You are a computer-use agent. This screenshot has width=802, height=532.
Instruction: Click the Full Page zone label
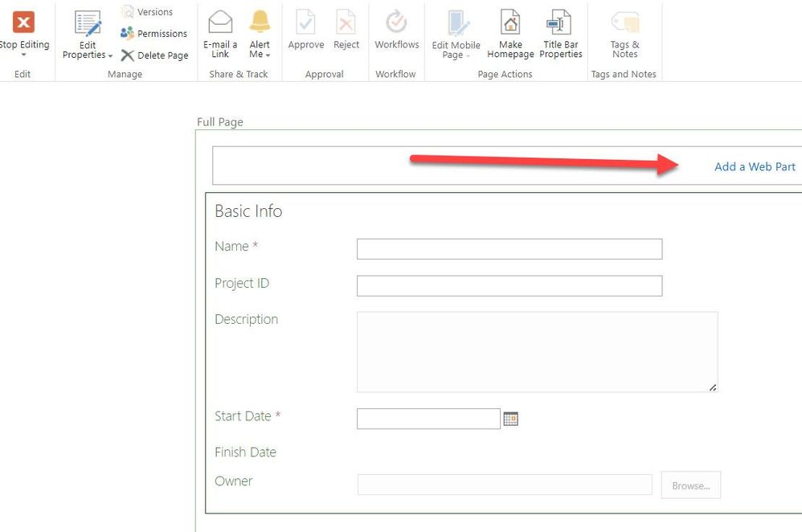tap(220, 122)
